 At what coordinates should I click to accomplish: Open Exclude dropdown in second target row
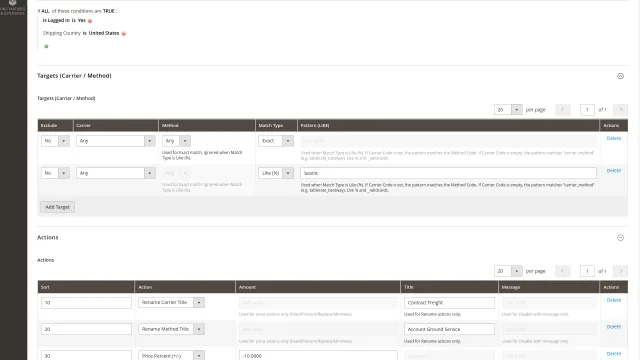click(x=55, y=173)
